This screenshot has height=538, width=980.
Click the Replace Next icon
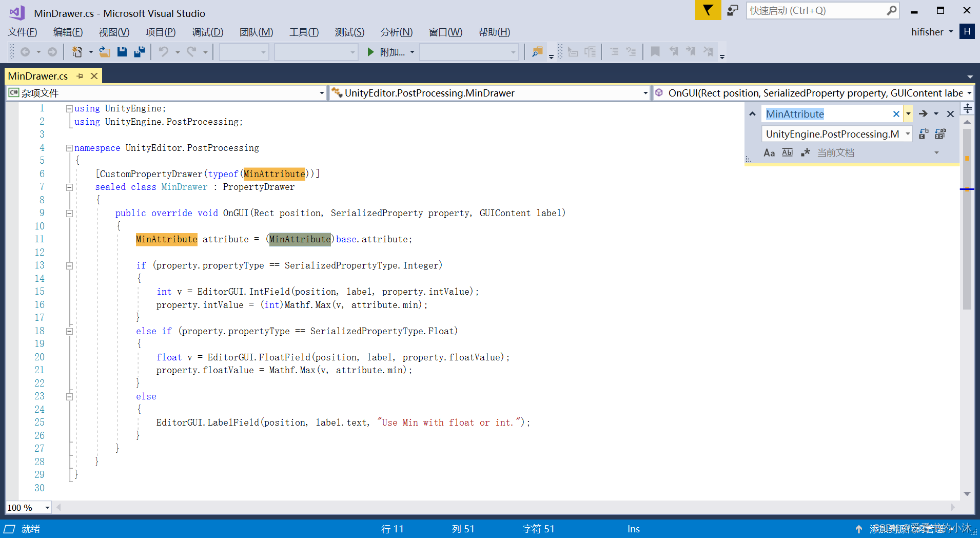(x=924, y=134)
